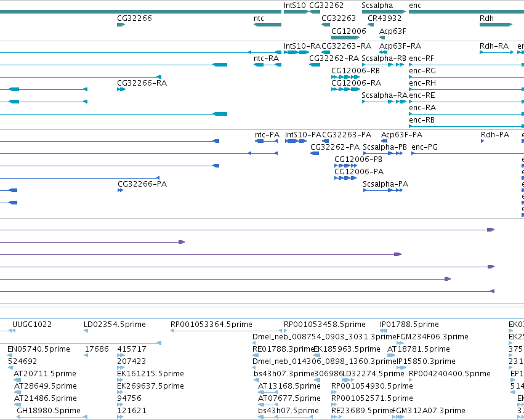Click the enc gene label
Screen dimensions: 524x420
pyautogui.click(x=415, y=6)
